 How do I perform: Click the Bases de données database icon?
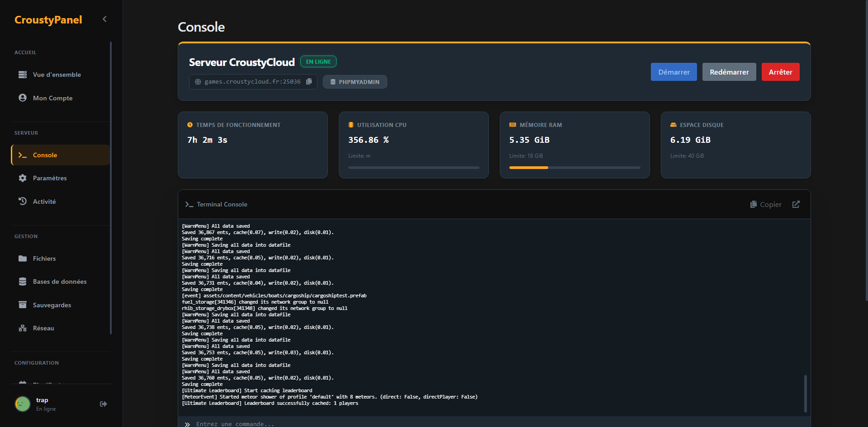click(23, 282)
